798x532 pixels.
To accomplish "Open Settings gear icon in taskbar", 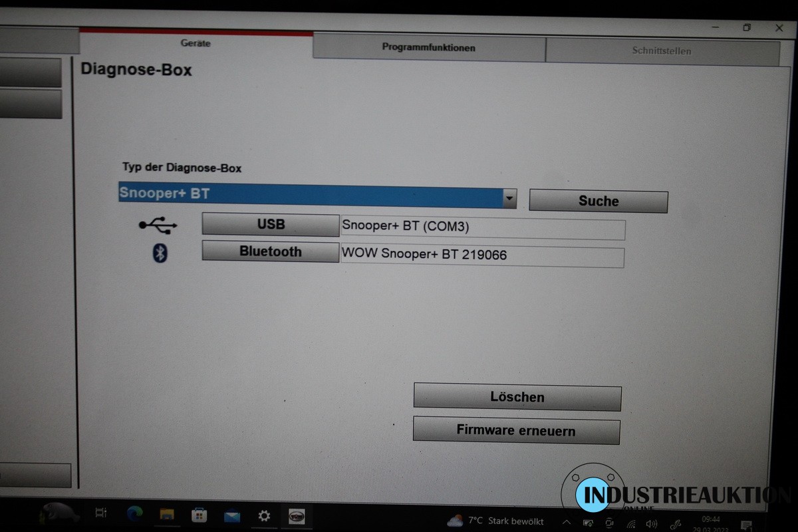I will coord(264,515).
